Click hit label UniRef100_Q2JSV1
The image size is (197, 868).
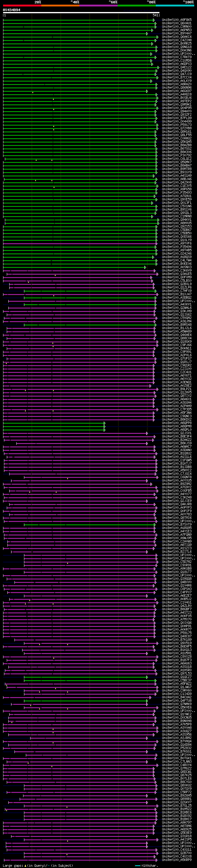click(x=177, y=433)
